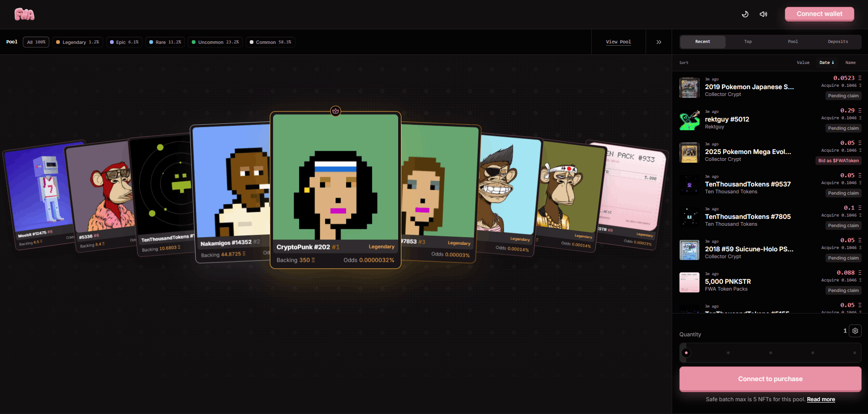Click the quantity slider handle
The height and width of the screenshot is (414, 868).
[x=686, y=353]
